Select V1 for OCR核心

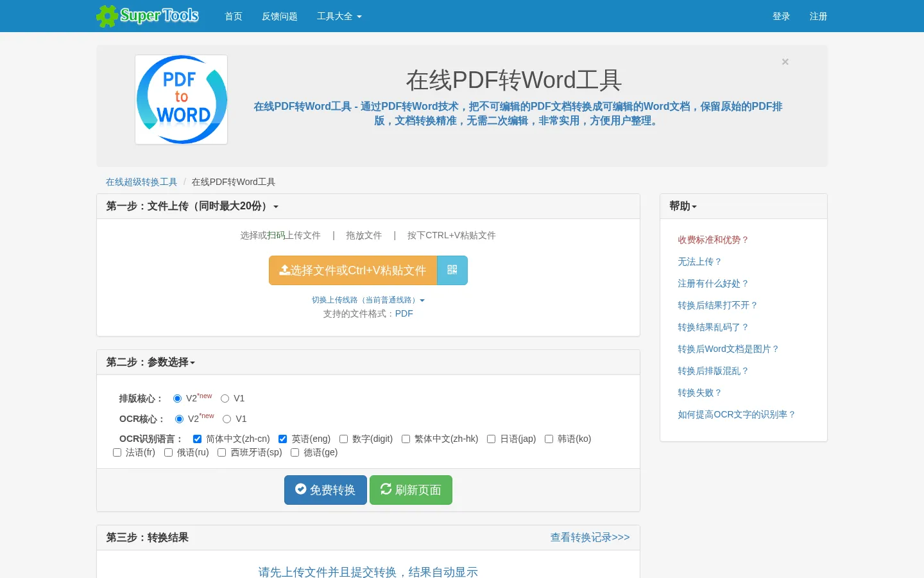227,419
